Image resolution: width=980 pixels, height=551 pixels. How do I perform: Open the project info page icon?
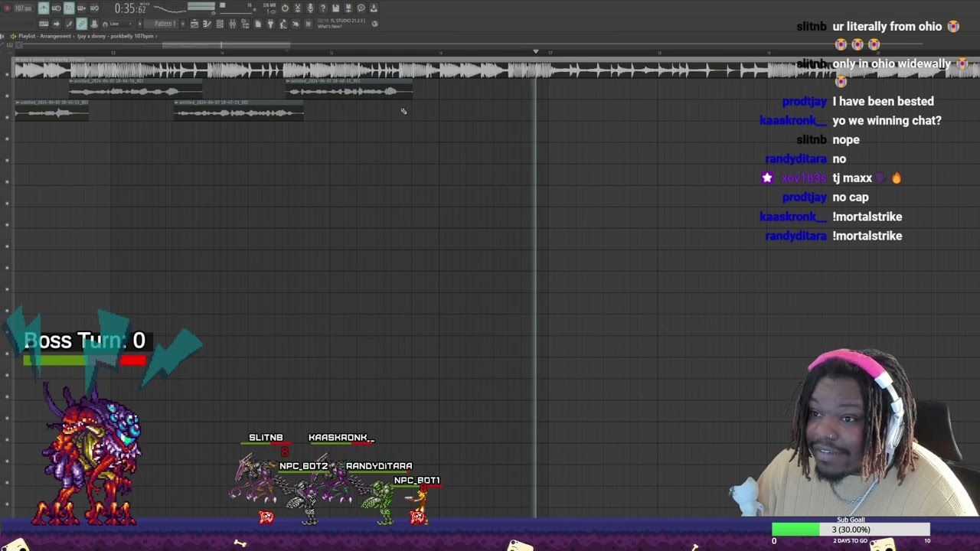(x=258, y=24)
